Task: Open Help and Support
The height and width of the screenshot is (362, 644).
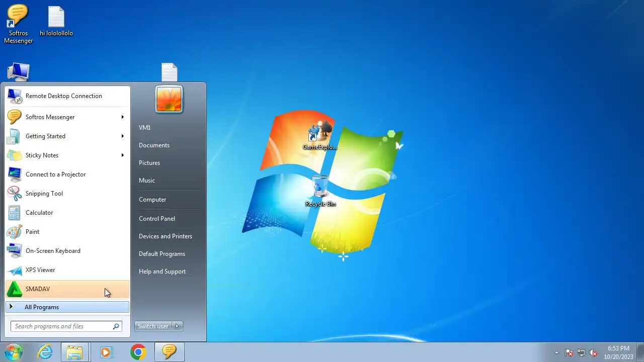Action: click(x=162, y=271)
